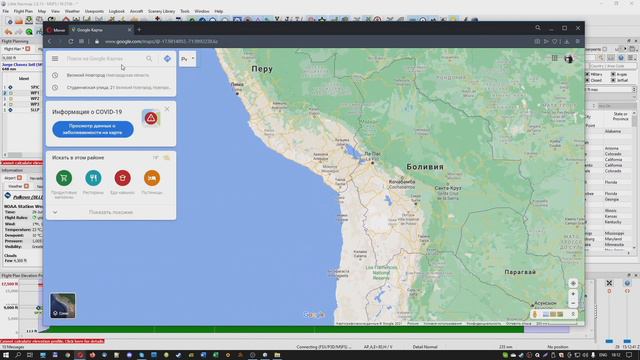Screen dimensions: 640x360
Task: Search nearby hotels orange icon
Action: (152, 178)
